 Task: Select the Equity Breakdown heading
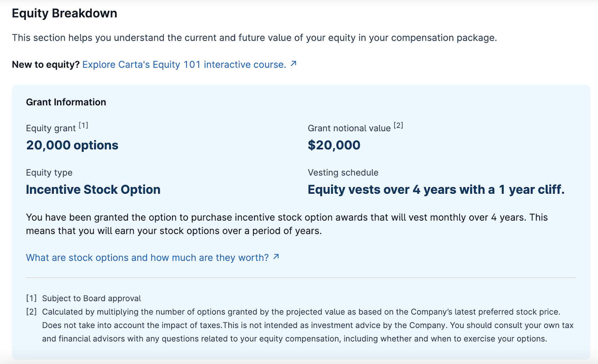[64, 13]
